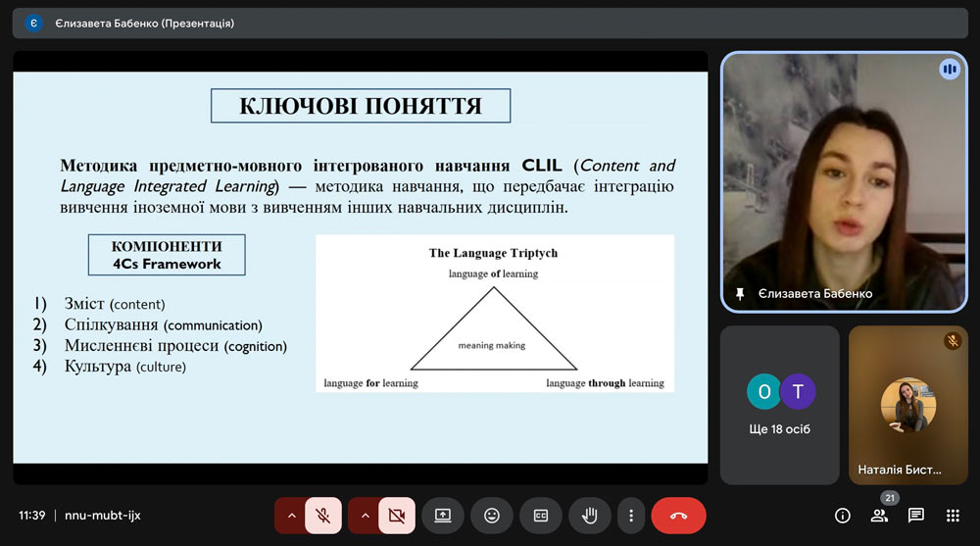Turn on the camera

[396, 516]
